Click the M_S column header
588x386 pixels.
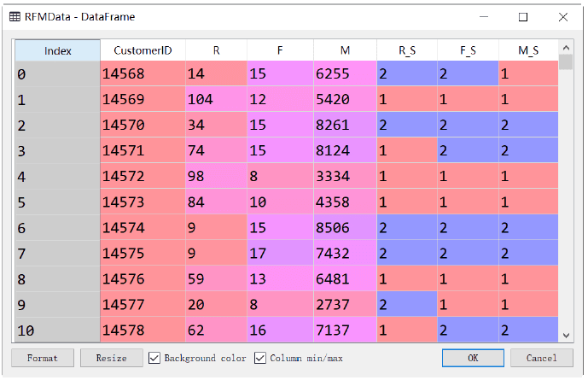point(528,50)
